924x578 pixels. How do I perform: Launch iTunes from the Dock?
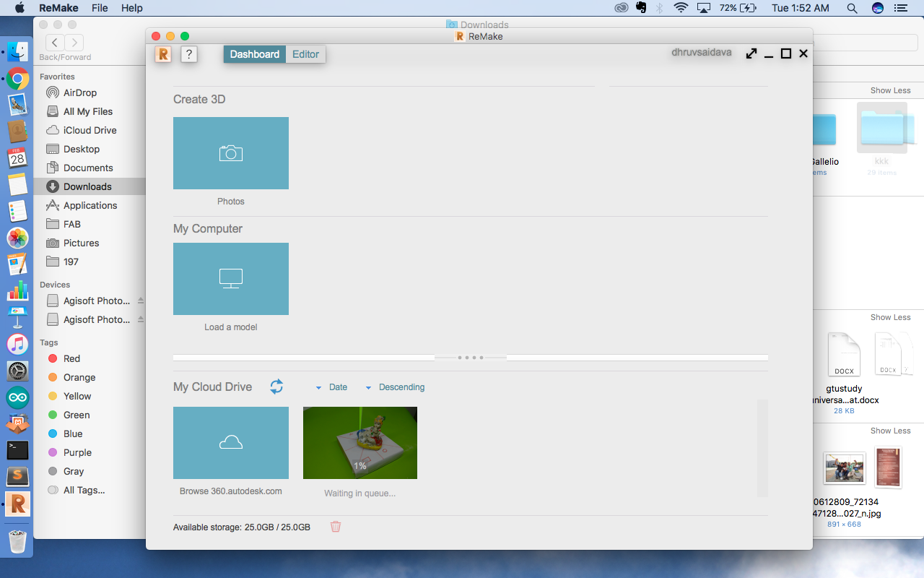17,344
